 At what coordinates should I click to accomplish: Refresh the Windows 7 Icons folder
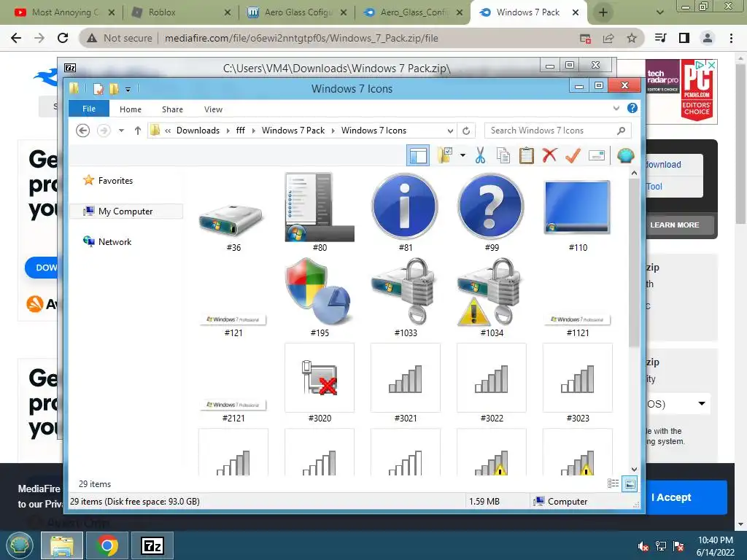click(466, 131)
